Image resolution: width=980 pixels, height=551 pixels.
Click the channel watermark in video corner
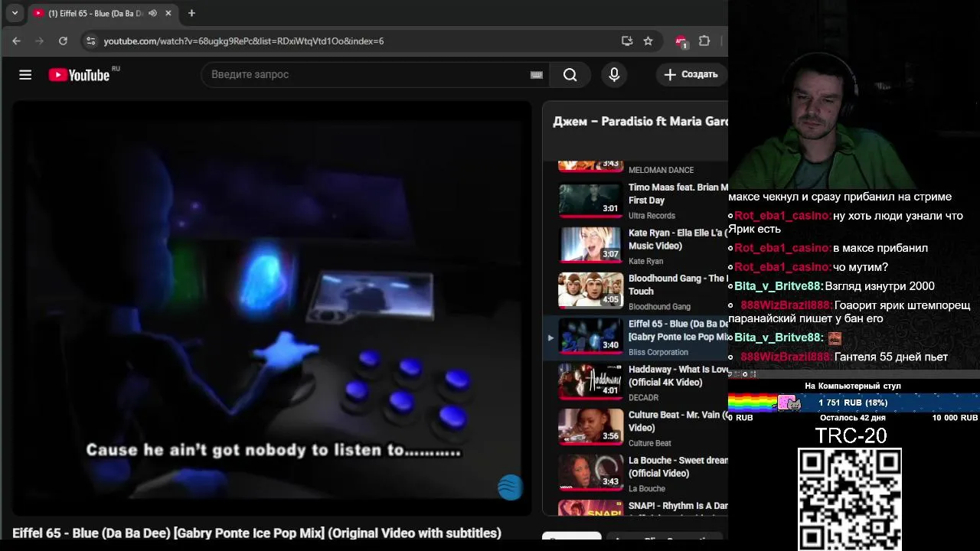click(510, 487)
